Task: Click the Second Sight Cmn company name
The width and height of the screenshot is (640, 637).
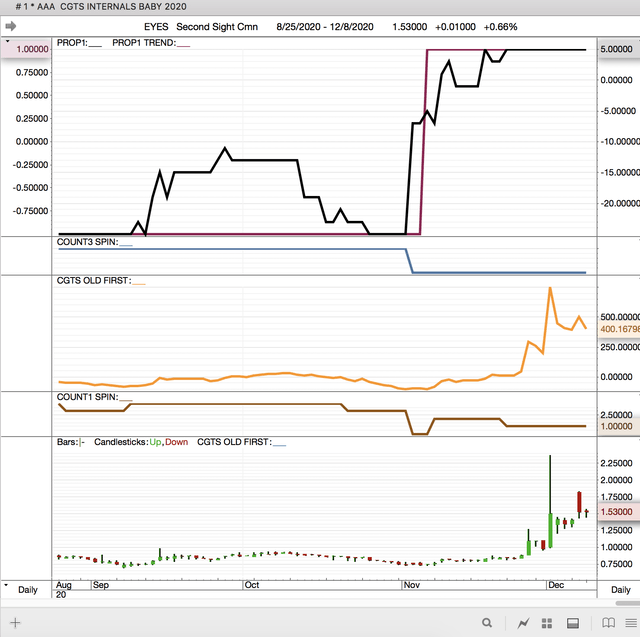Action: pyautogui.click(x=217, y=27)
